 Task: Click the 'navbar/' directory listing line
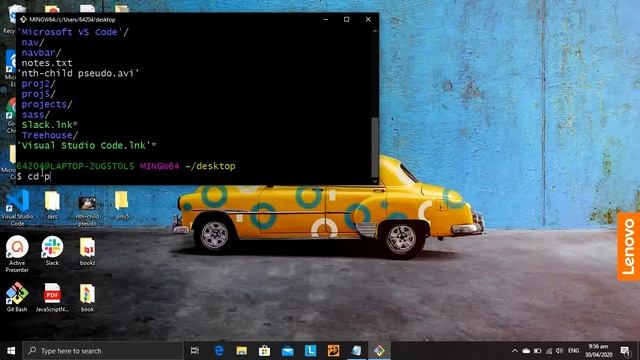pyautogui.click(x=41, y=53)
